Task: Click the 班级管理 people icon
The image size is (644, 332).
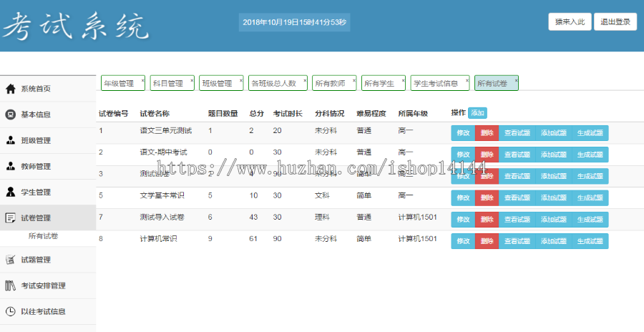Action: [x=11, y=140]
